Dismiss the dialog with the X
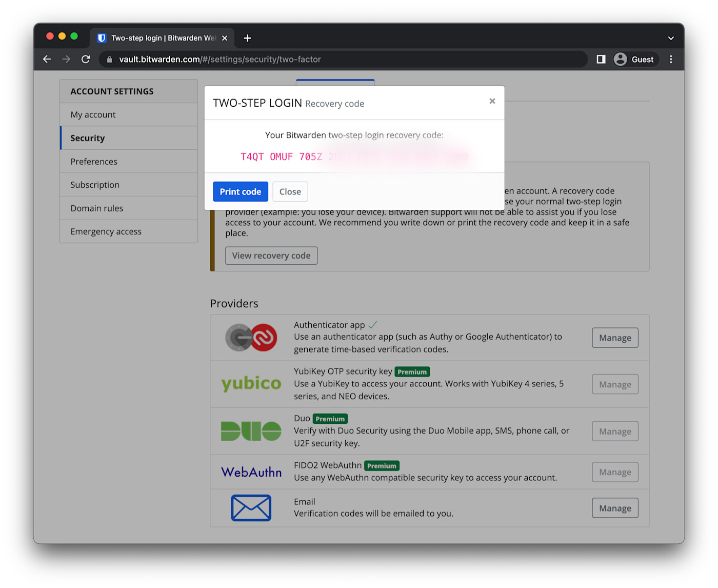718x588 pixels. [x=492, y=101]
